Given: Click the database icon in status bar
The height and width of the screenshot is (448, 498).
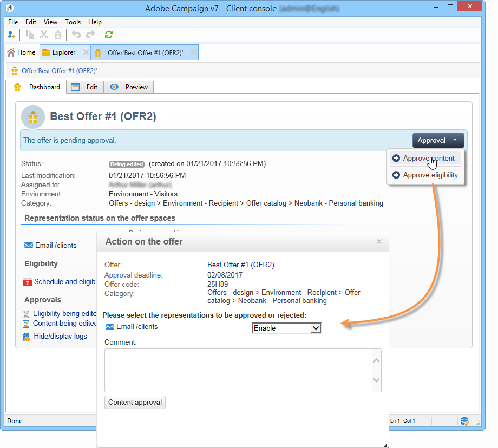Looking at the screenshot, I should (464, 421).
